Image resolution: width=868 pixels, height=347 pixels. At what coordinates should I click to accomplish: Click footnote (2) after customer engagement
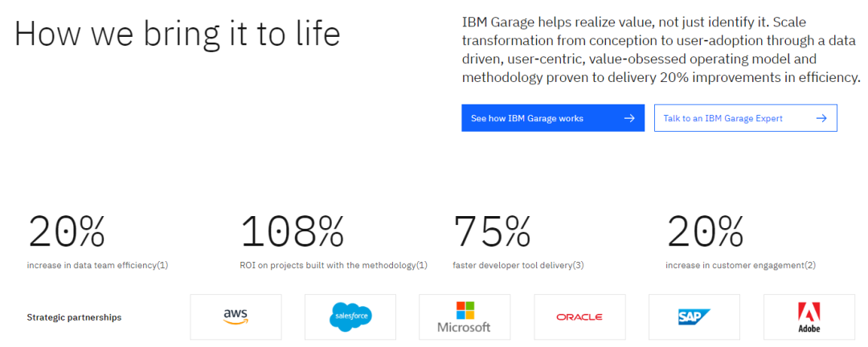[x=810, y=266]
